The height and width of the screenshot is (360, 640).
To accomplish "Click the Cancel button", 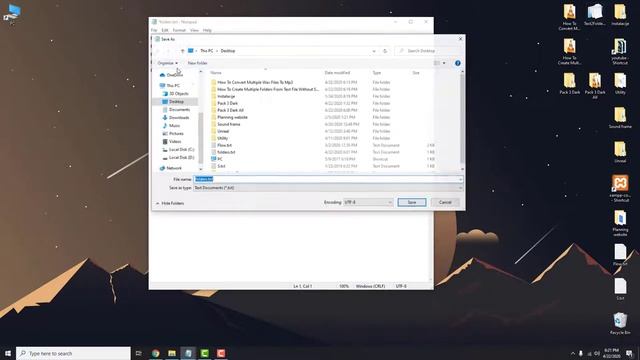I will point(445,202).
